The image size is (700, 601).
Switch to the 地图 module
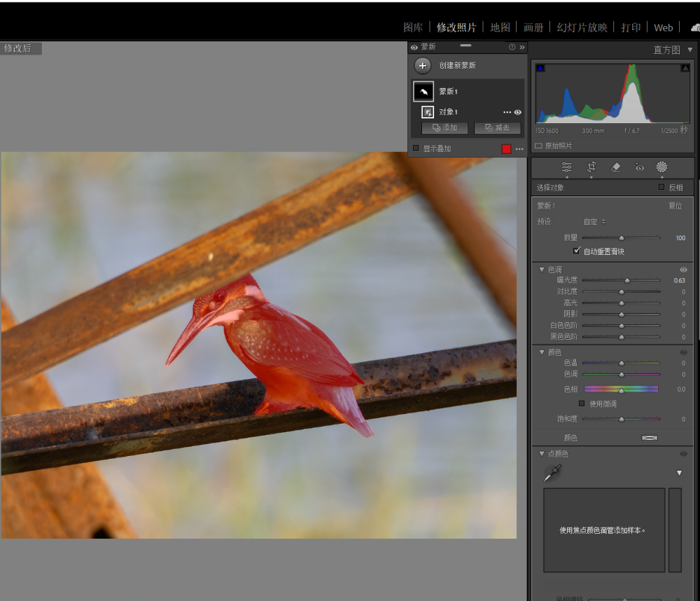click(x=500, y=28)
